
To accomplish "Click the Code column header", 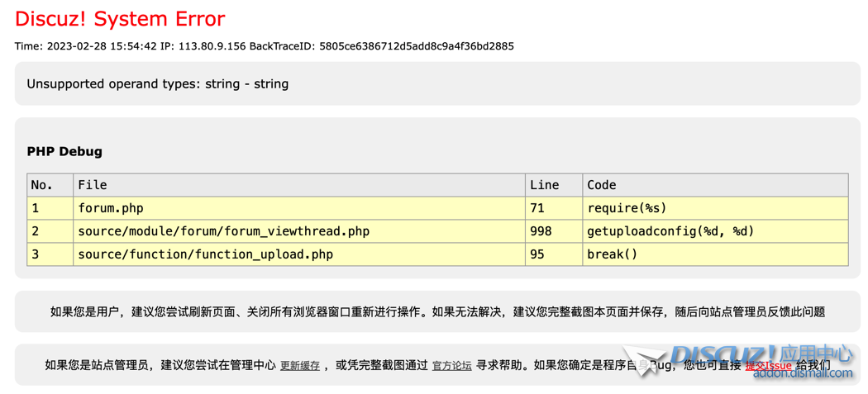I will pos(601,185).
